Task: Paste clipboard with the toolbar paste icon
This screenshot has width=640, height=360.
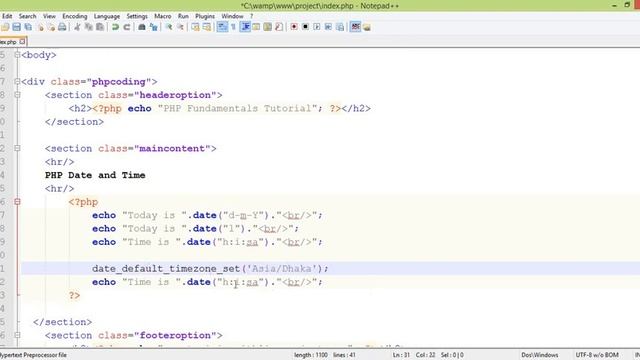Action: [100, 27]
